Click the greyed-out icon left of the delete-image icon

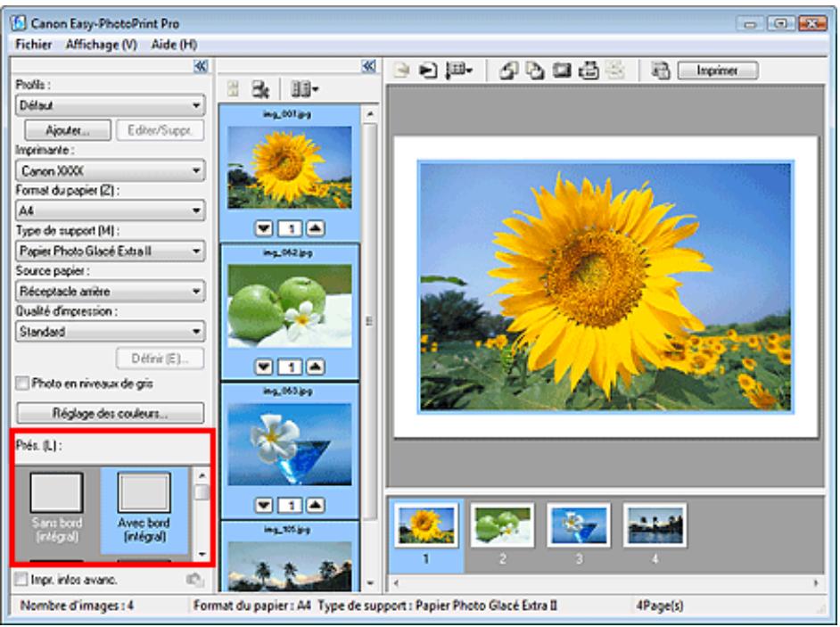(233, 89)
